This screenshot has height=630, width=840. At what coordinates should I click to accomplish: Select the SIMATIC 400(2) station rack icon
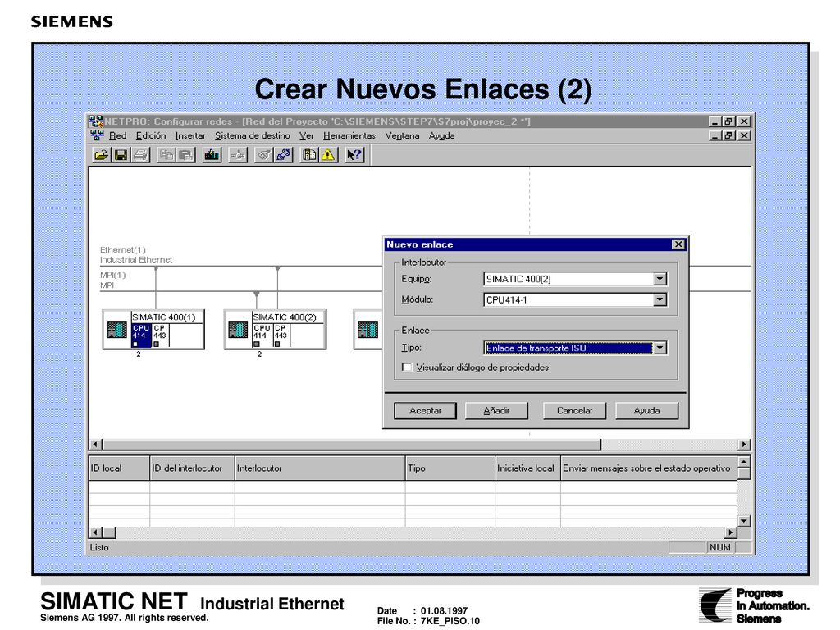pyautogui.click(x=238, y=330)
